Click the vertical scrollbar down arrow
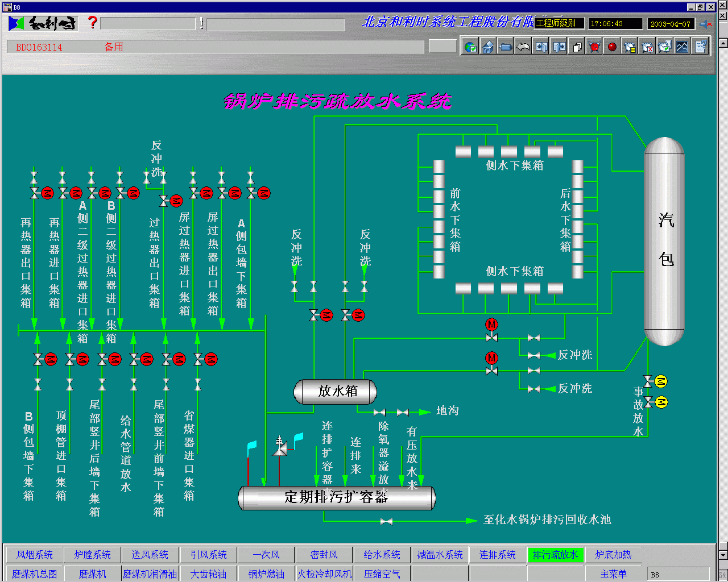The image size is (728, 582). coord(723,555)
